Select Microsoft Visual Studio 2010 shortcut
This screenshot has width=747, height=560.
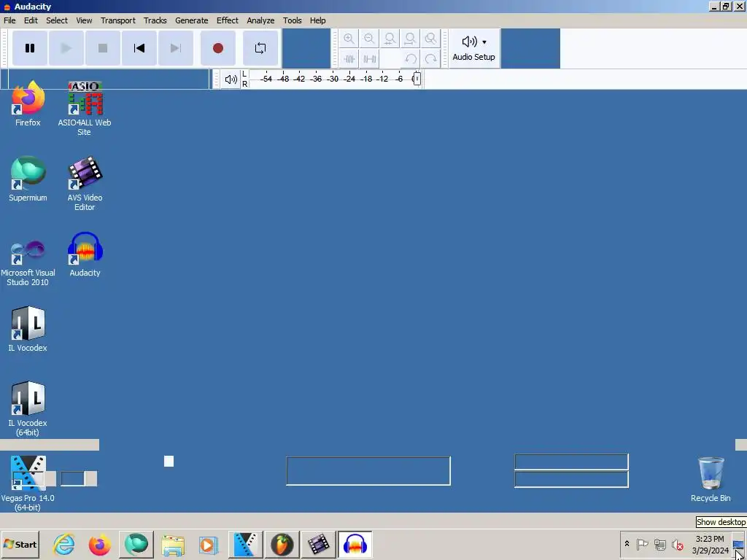(28, 263)
